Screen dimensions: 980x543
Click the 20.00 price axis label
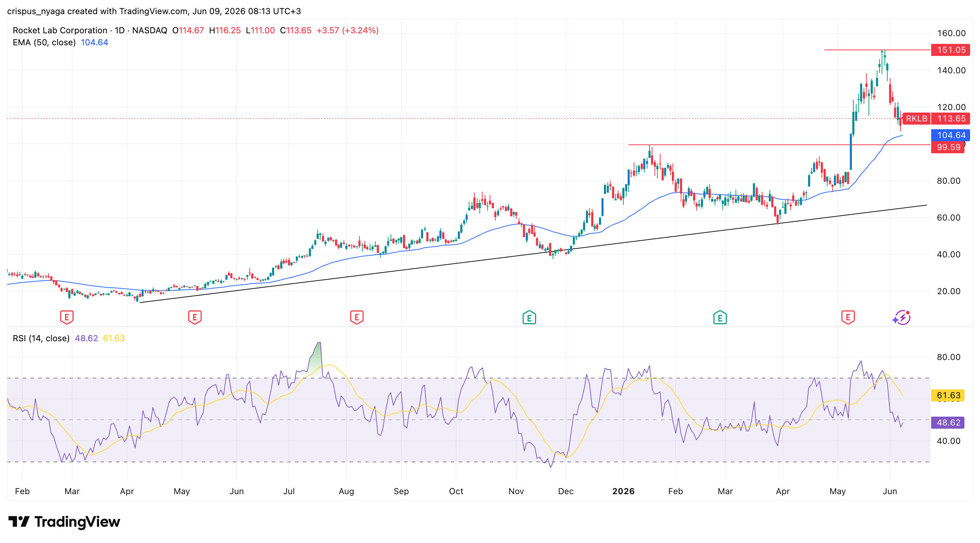tap(949, 291)
